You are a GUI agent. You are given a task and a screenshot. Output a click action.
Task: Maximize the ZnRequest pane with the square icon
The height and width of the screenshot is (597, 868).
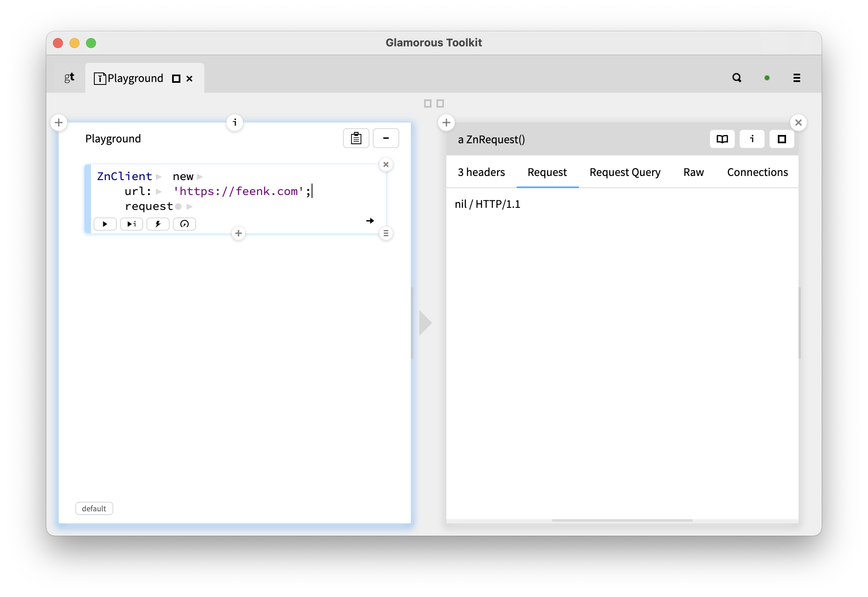782,139
